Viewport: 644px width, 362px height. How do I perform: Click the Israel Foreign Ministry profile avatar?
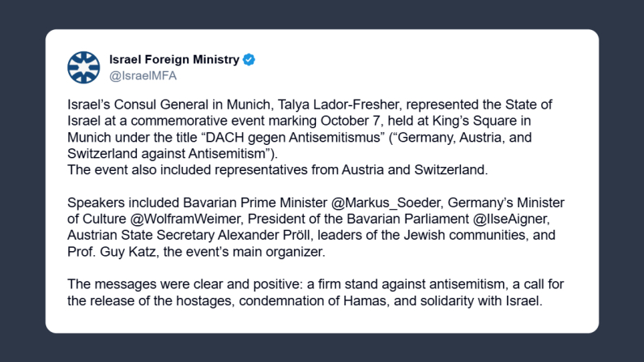tap(83, 67)
